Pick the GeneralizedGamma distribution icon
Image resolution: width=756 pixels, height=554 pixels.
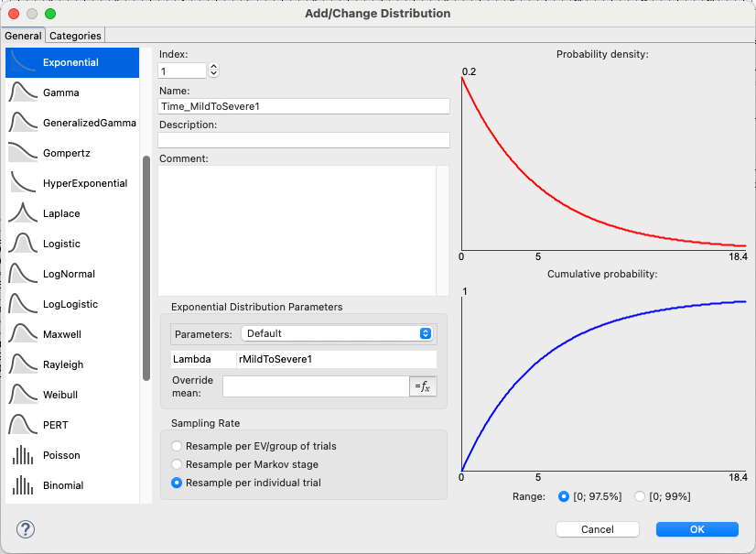coord(23,123)
